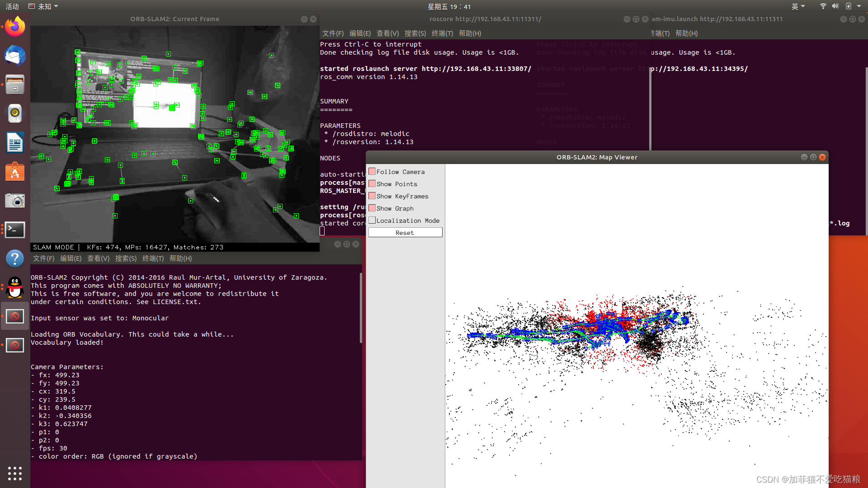Image resolution: width=868 pixels, height=488 pixels.
Task: Click the 'Vocabulary loaded!' terminal line
Action: [67, 343]
